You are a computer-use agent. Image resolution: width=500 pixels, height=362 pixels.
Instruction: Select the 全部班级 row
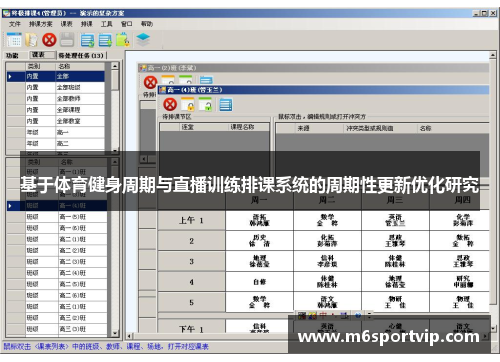[x=56, y=88]
